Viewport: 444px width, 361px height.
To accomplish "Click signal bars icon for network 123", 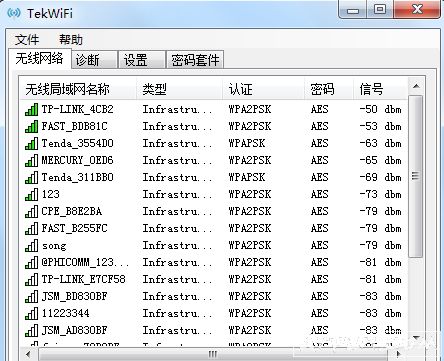I will pyautogui.click(x=31, y=194).
